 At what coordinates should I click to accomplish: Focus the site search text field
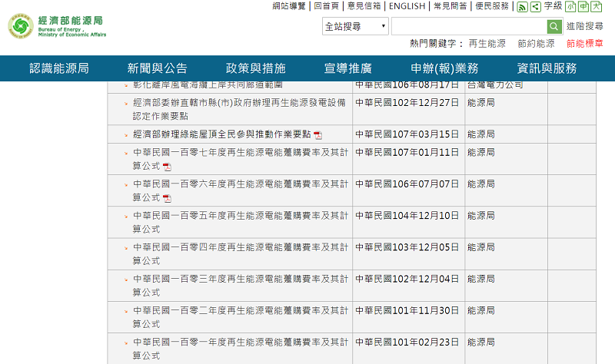coord(469,27)
